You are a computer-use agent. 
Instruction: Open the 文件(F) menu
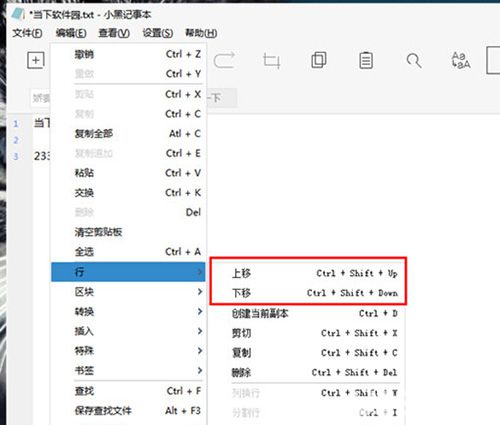pos(27,33)
